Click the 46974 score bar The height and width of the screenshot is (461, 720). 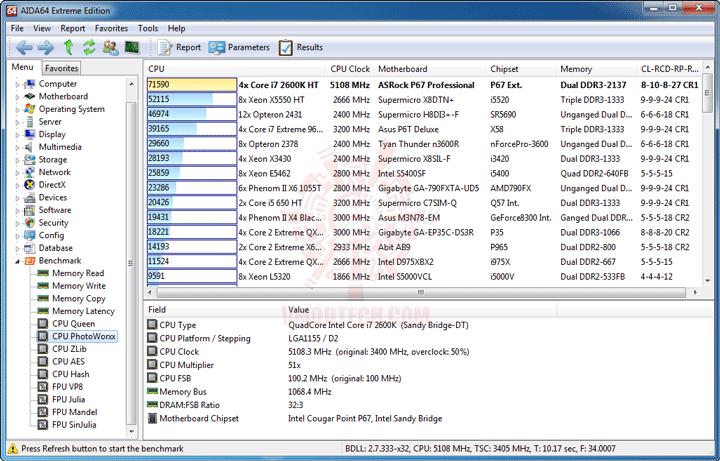pos(191,114)
